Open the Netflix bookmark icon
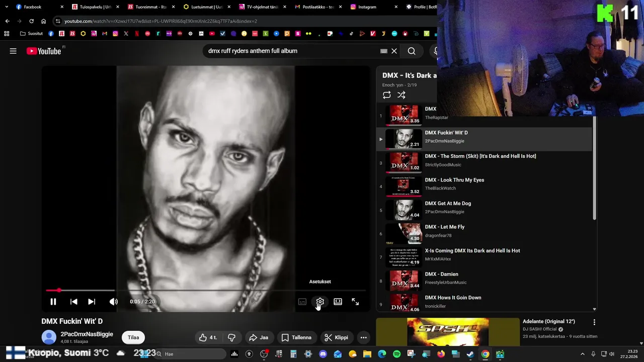644x362 pixels. tap(137, 34)
